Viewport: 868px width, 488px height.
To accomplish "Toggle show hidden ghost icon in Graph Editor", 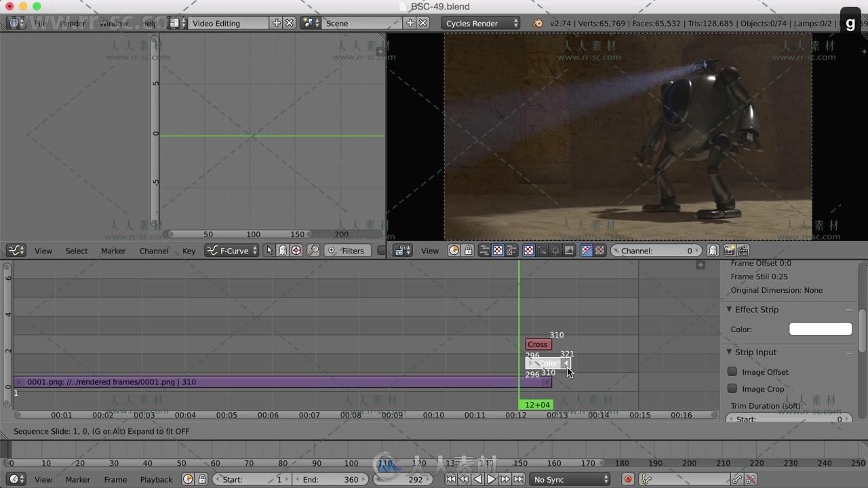I will 283,251.
